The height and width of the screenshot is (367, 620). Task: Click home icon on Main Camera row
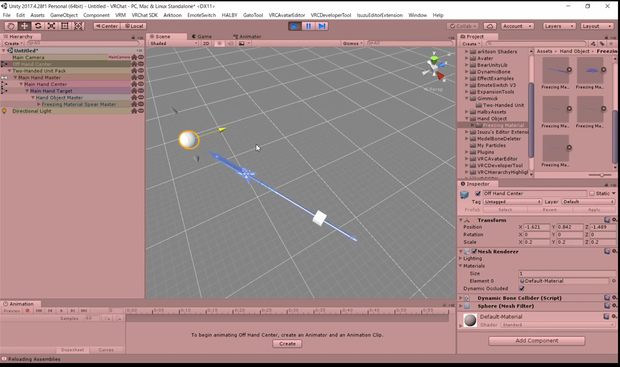pyautogui.click(x=134, y=57)
